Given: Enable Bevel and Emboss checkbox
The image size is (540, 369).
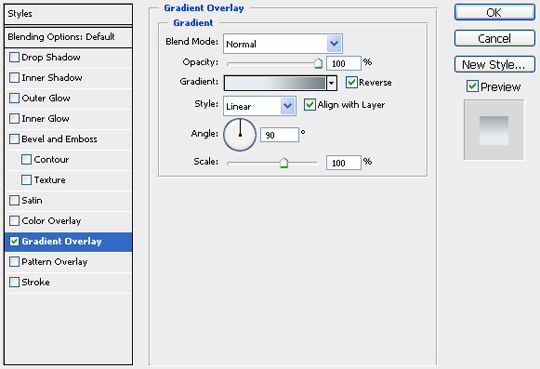Looking at the screenshot, I should pos(14,139).
